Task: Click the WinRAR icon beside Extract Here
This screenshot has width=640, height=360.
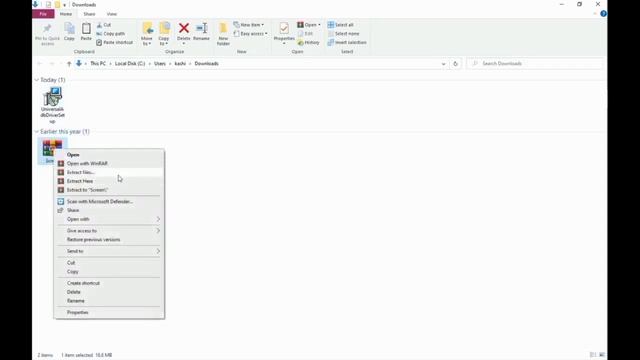Action: click(x=61, y=181)
